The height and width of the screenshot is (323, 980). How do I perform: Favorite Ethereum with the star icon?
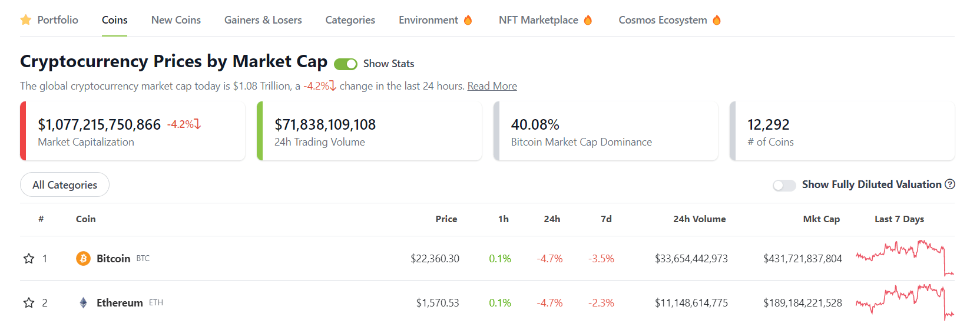point(29,303)
